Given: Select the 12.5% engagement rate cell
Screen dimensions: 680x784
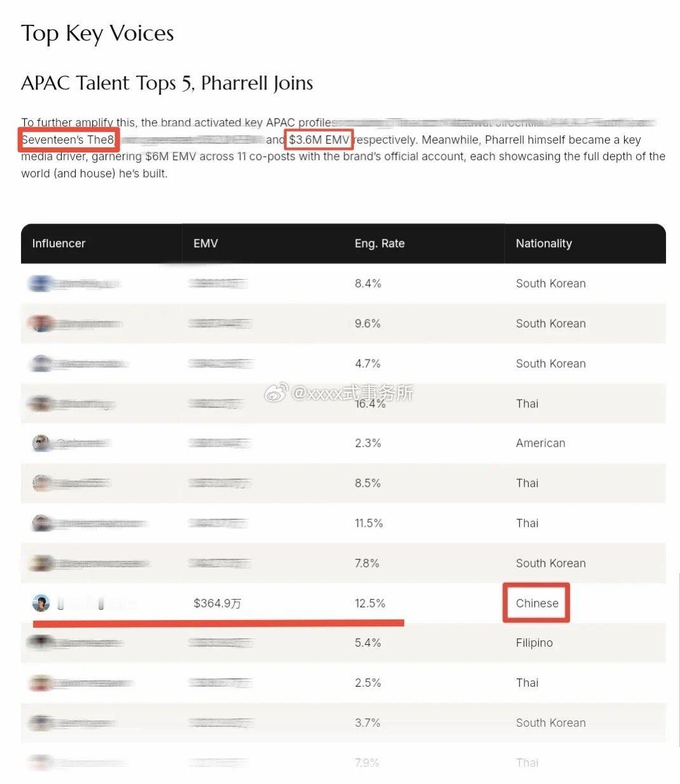Looking at the screenshot, I should [370, 604].
